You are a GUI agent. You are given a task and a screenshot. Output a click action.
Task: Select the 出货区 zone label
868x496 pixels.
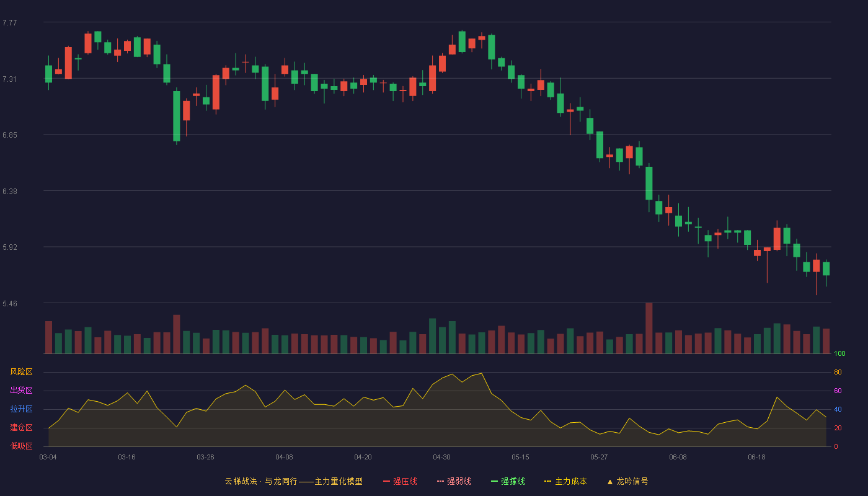(21, 391)
